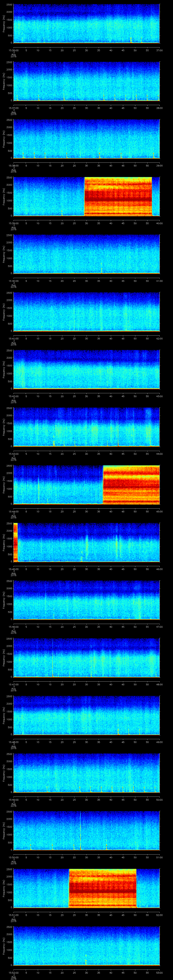Click the first spectrogram's Frequency (Hz) axis label
The height and width of the screenshot is (980, 173).
(4, 24)
